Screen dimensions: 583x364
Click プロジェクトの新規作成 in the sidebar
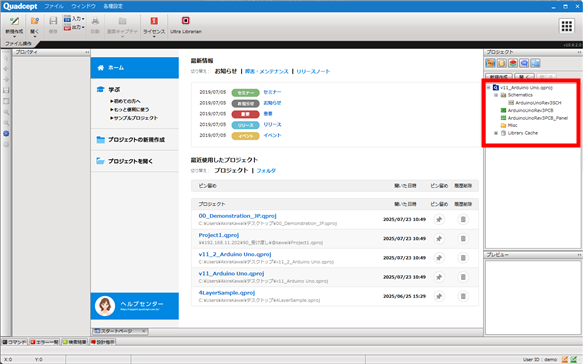pyautogui.click(x=136, y=140)
